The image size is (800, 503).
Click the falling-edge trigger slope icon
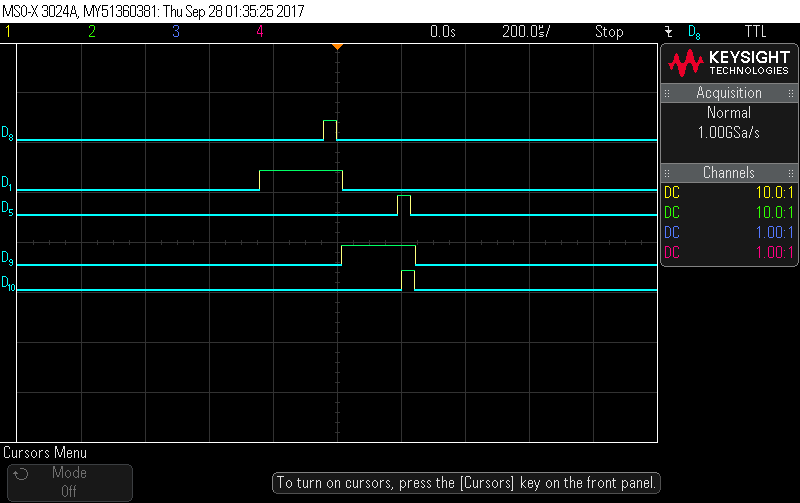pyautogui.click(x=668, y=32)
